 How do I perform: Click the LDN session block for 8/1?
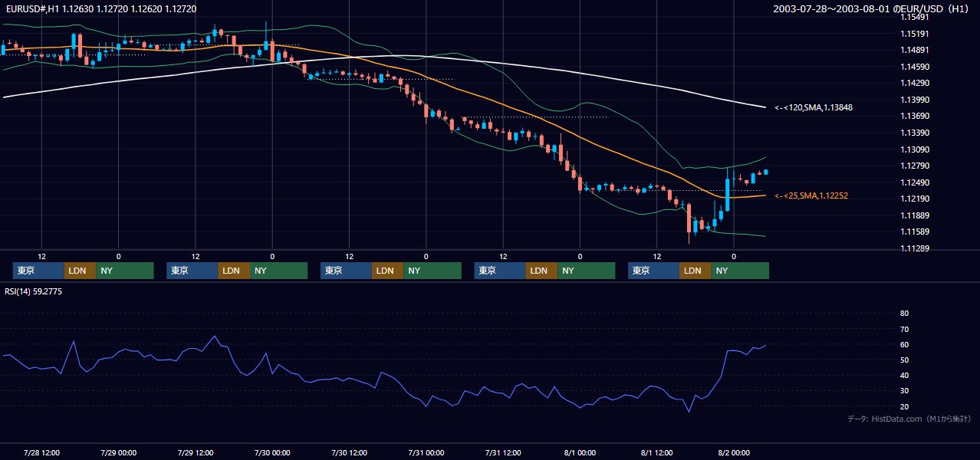(695, 271)
